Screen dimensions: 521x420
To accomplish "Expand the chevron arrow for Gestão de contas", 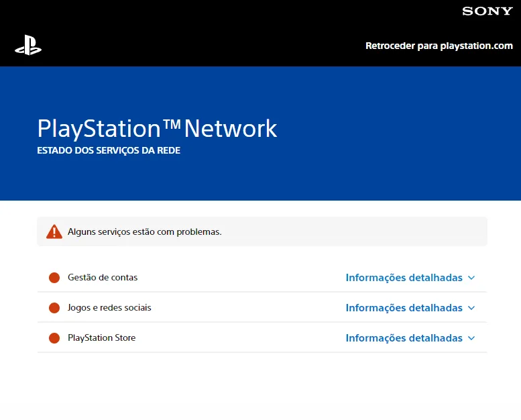I will coord(471,278).
